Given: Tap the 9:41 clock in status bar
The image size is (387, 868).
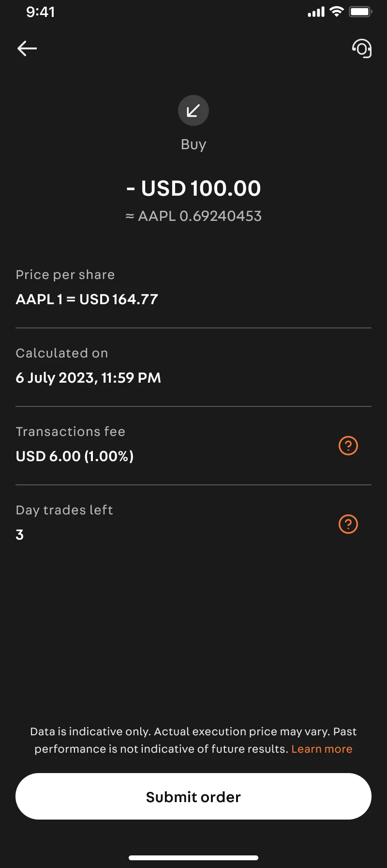Looking at the screenshot, I should pyautogui.click(x=41, y=12).
